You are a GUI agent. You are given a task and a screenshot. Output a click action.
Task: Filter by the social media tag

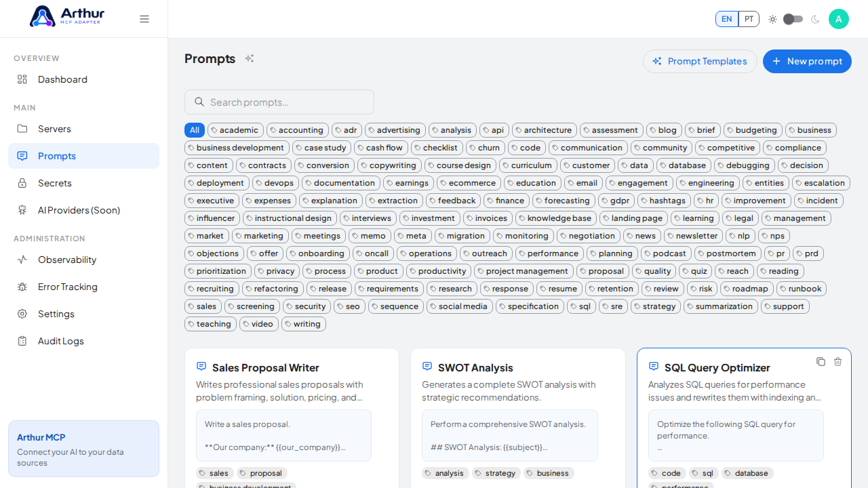tap(459, 306)
